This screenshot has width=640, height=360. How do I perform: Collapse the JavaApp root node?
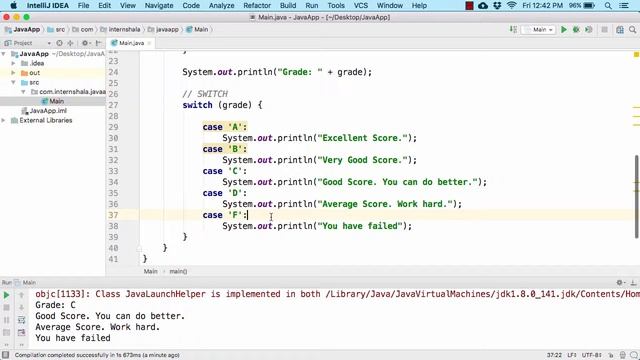click(x=4, y=54)
